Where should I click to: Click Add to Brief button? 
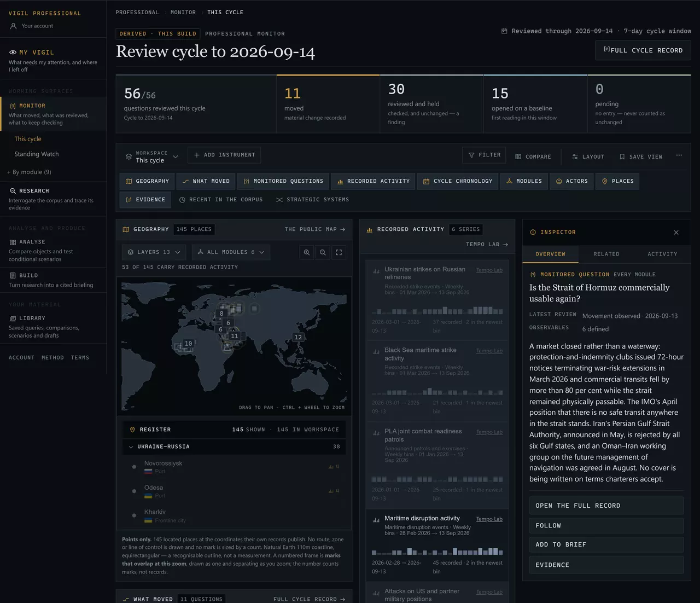tap(606, 544)
